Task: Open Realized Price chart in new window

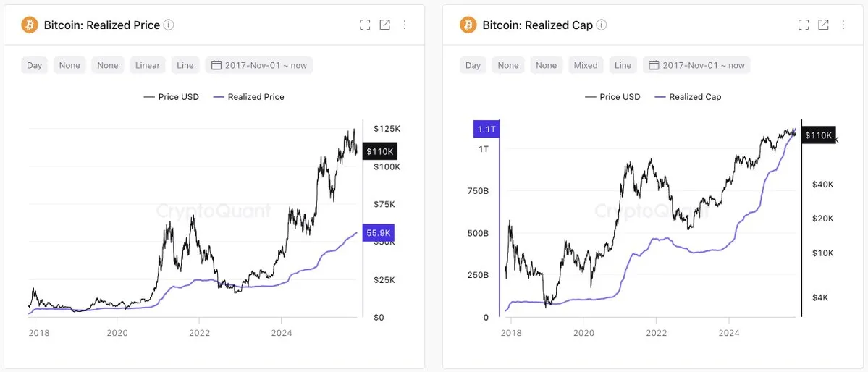Action: click(385, 25)
